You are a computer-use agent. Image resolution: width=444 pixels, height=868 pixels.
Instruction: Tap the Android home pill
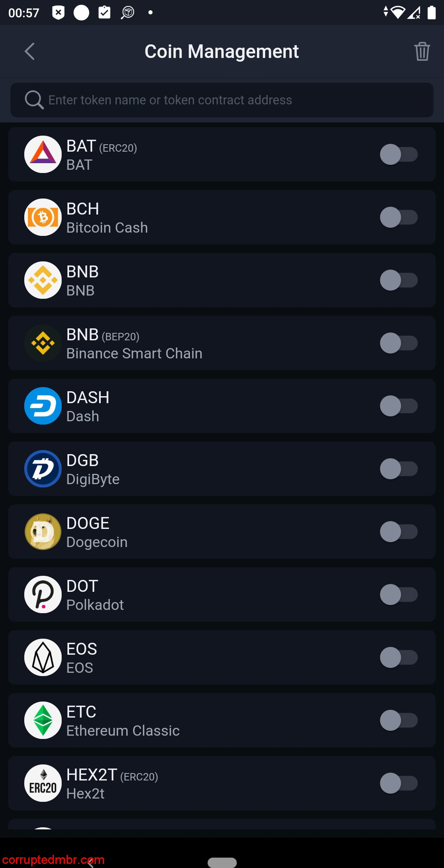point(222,862)
